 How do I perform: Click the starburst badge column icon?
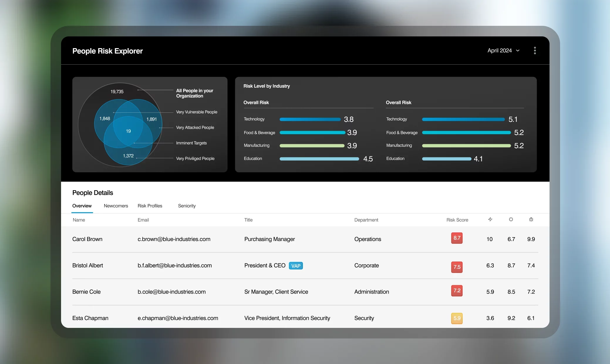[511, 220]
